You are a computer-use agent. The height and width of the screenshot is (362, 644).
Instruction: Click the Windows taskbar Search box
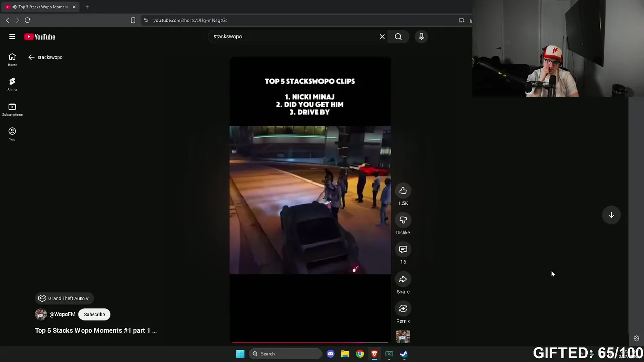(x=285, y=354)
